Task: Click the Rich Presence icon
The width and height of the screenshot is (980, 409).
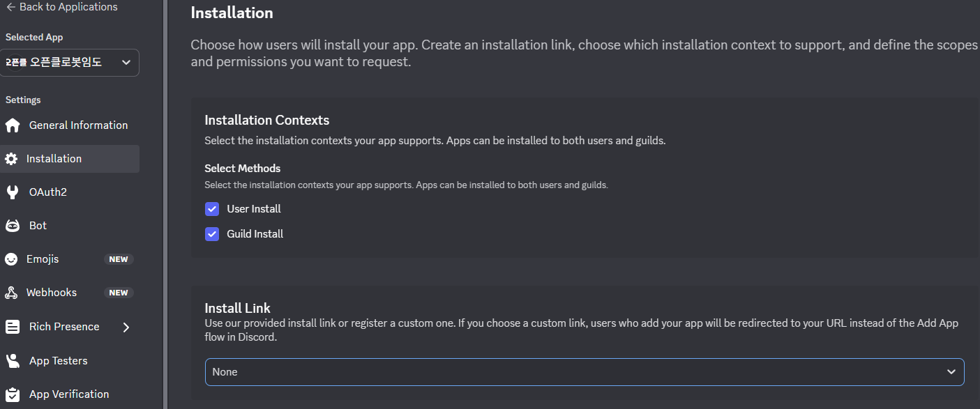Action: [12, 327]
